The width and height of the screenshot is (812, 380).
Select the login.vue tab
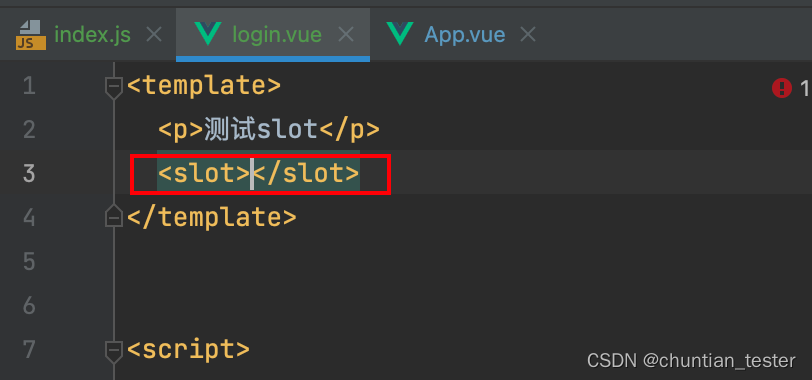277,35
